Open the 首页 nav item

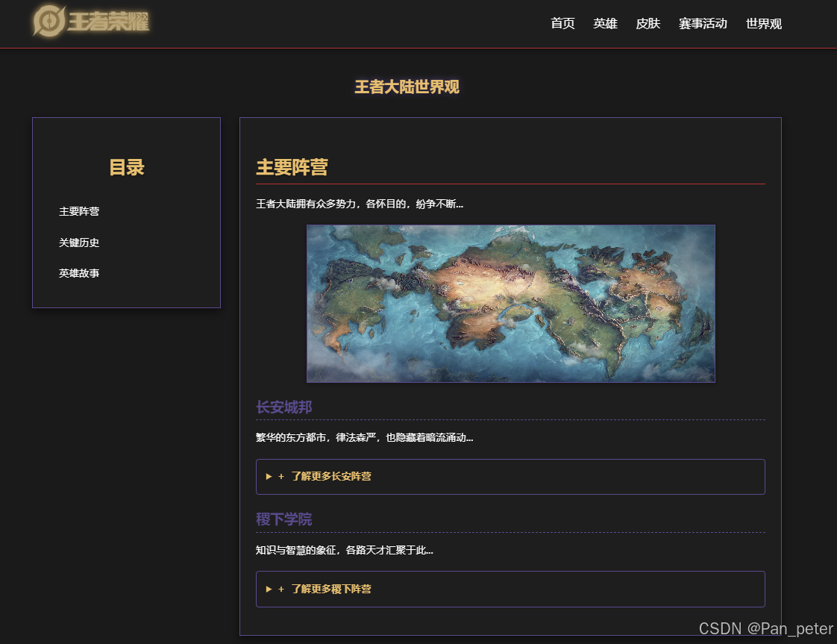click(562, 23)
